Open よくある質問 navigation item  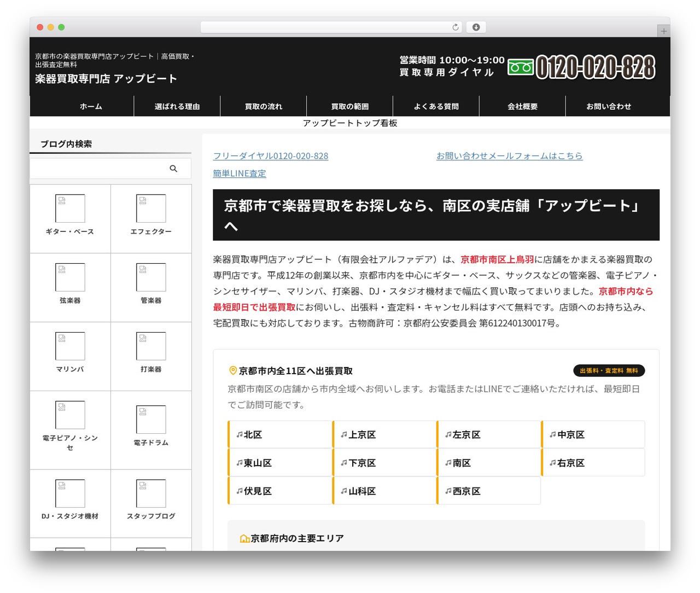436,106
